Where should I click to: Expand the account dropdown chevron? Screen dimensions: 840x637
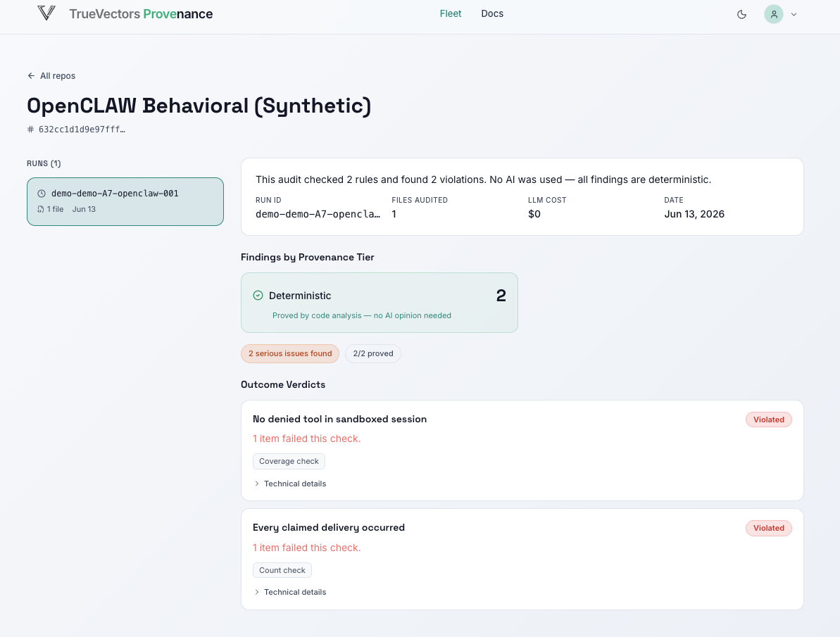(x=794, y=15)
